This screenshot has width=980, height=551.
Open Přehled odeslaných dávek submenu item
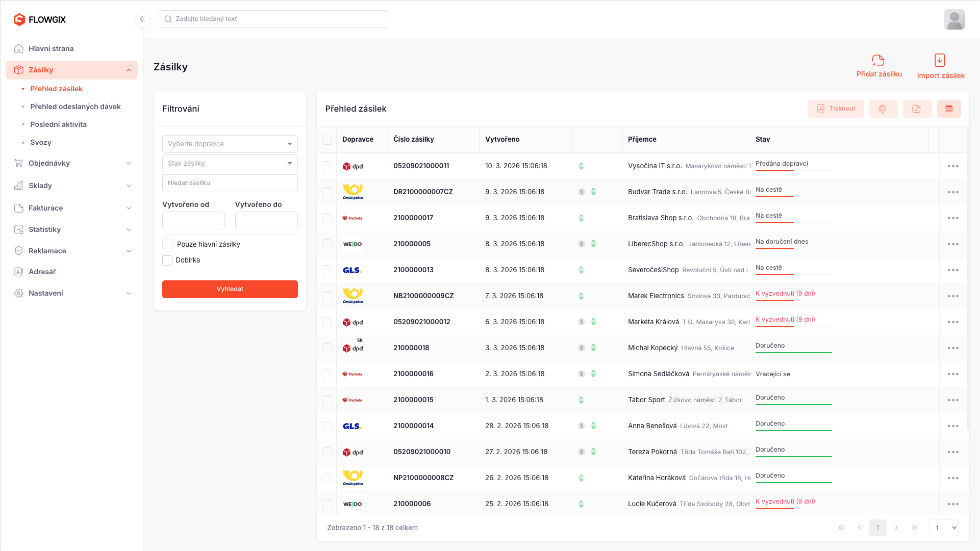[x=76, y=107]
